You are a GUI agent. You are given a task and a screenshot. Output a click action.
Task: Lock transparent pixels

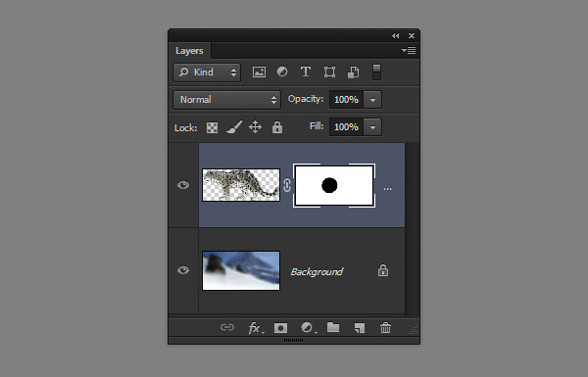click(x=212, y=128)
